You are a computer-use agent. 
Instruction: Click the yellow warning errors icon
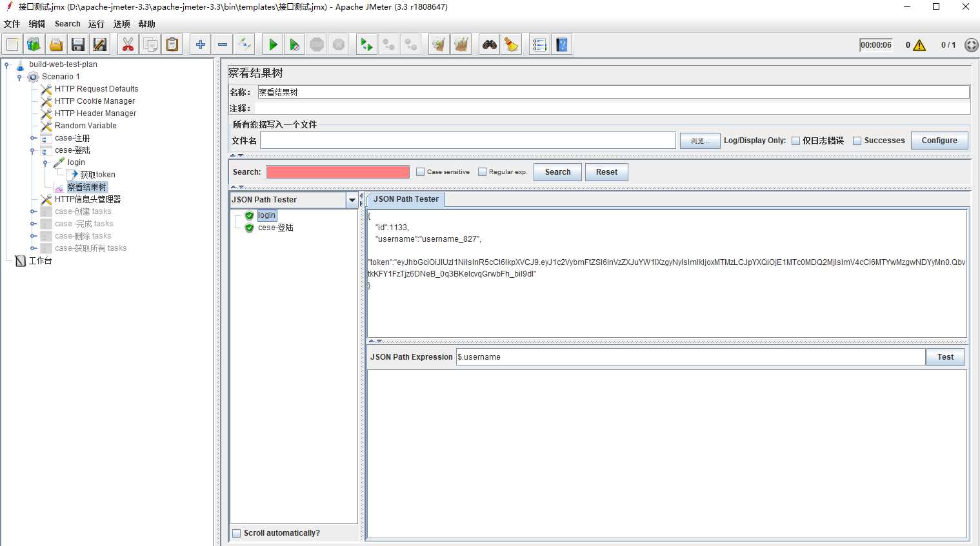point(920,45)
